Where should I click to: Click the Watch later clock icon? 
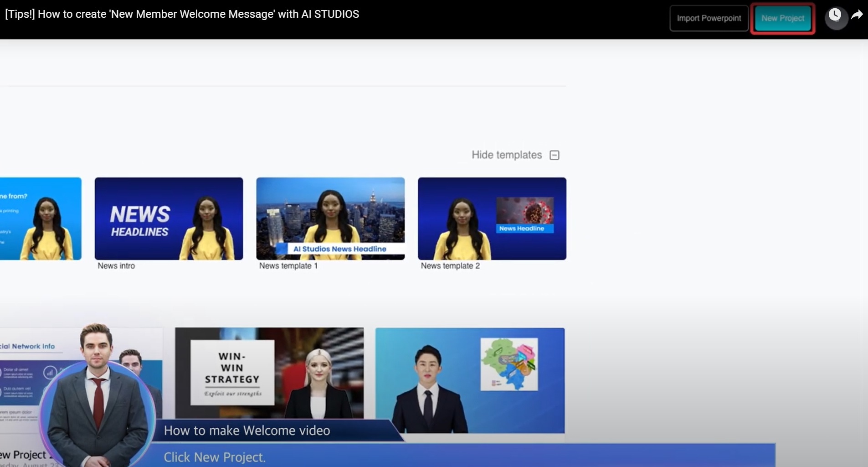(835, 15)
